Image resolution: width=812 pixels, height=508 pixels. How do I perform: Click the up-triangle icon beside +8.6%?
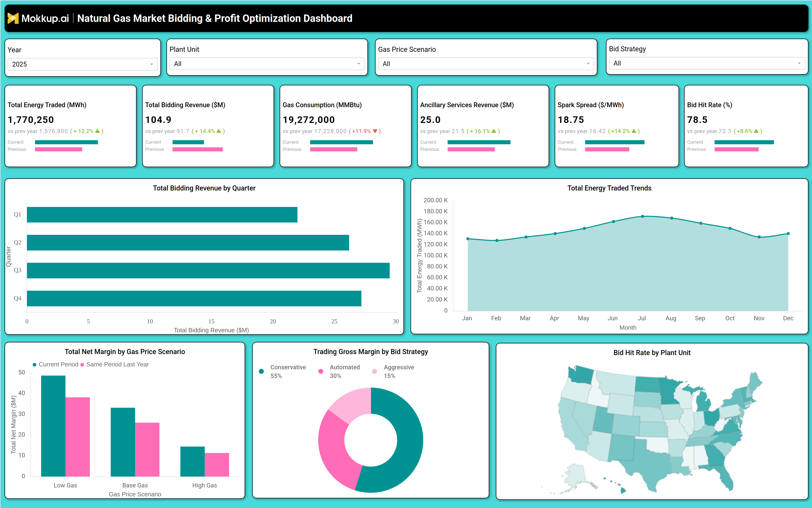click(x=756, y=131)
